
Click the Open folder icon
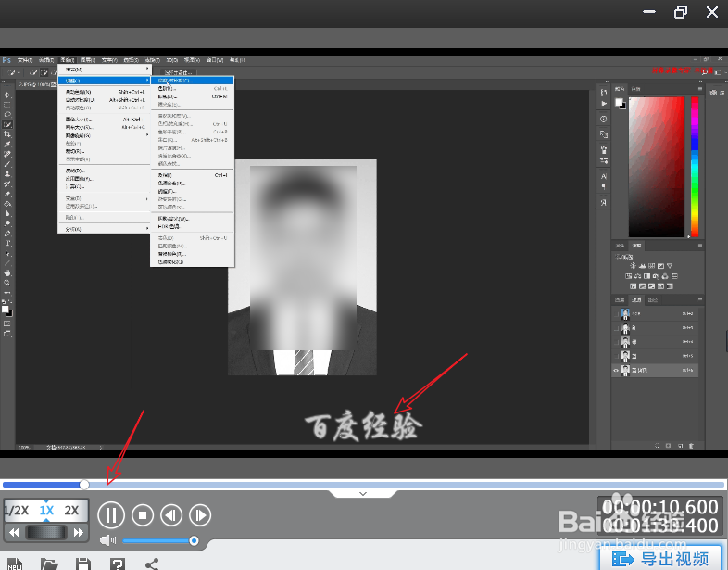pyautogui.click(x=49, y=564)
